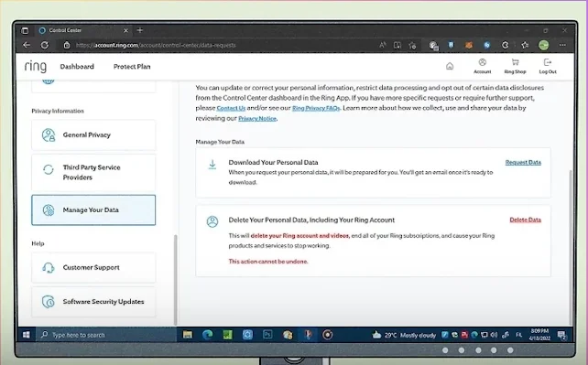The height and width of the screenshot is (365, 588).
Task: Click the taskbar Type here to search box
Action: 106,335
